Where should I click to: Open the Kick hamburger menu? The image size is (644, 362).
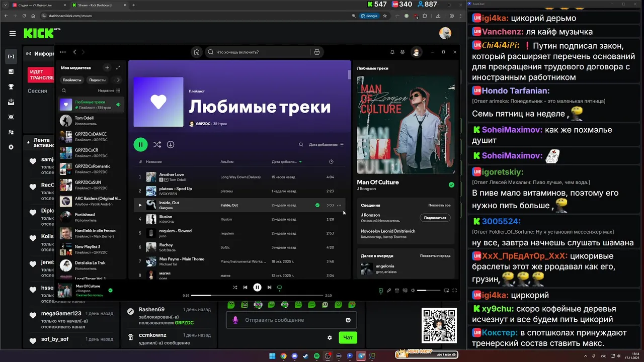click(12, 33)
